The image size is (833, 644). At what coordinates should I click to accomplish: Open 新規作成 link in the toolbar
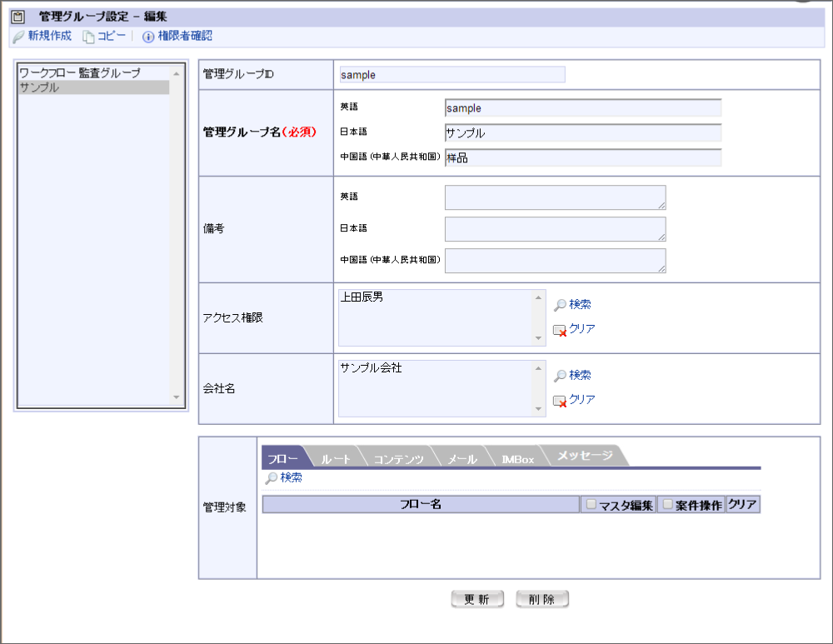click(x=49, y=36)
